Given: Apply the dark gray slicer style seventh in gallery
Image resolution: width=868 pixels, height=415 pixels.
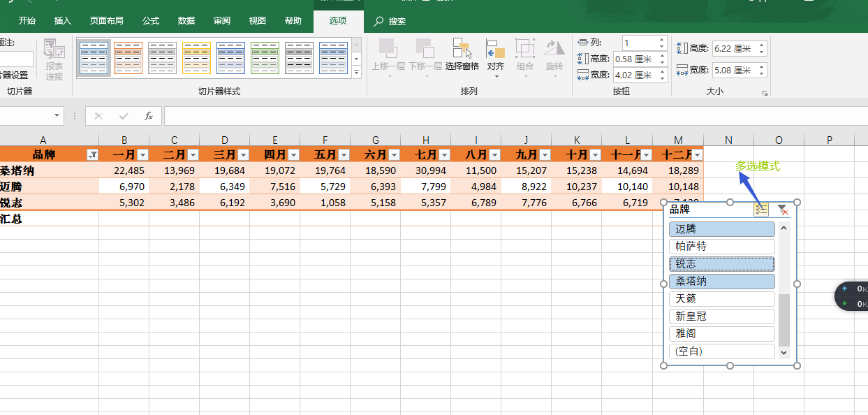Looking at the screenshot, I should click(x=299, y=57).
